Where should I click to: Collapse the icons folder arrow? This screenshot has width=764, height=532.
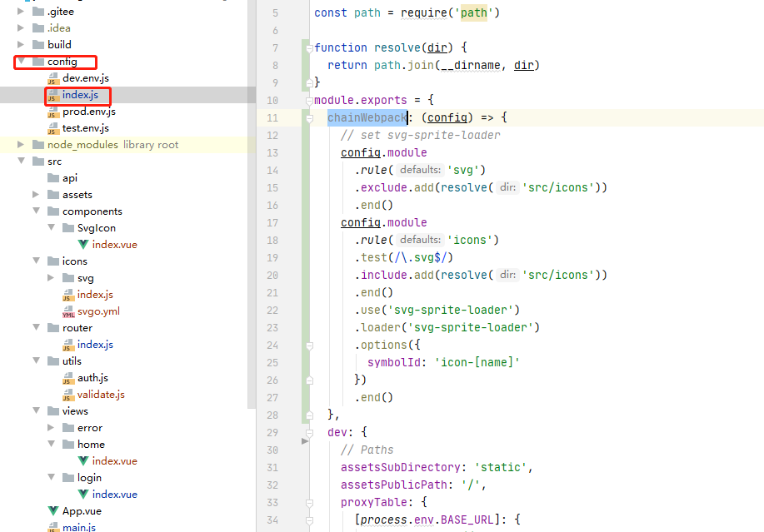36,261
